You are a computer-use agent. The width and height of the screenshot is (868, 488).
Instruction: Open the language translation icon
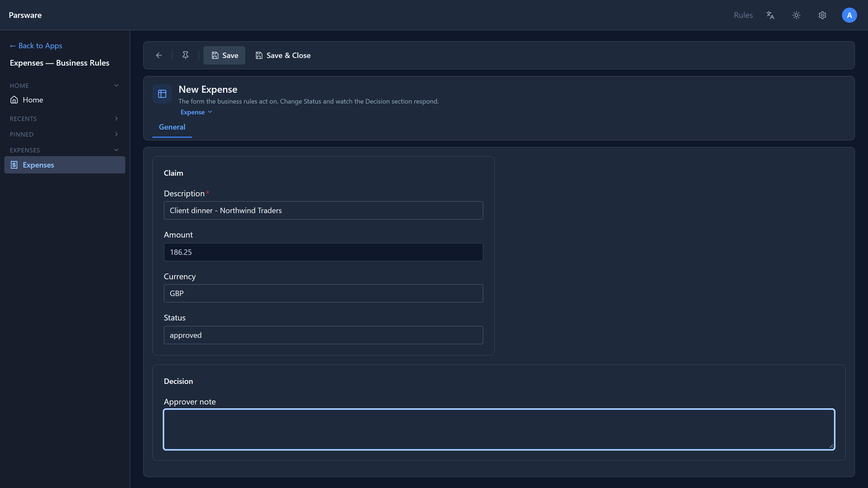tap(770, 15)
